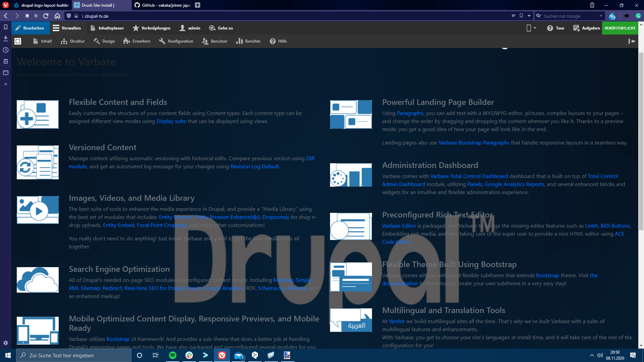Open Struktur in the admin toolbar
The image size is (644, 362).
72,41
